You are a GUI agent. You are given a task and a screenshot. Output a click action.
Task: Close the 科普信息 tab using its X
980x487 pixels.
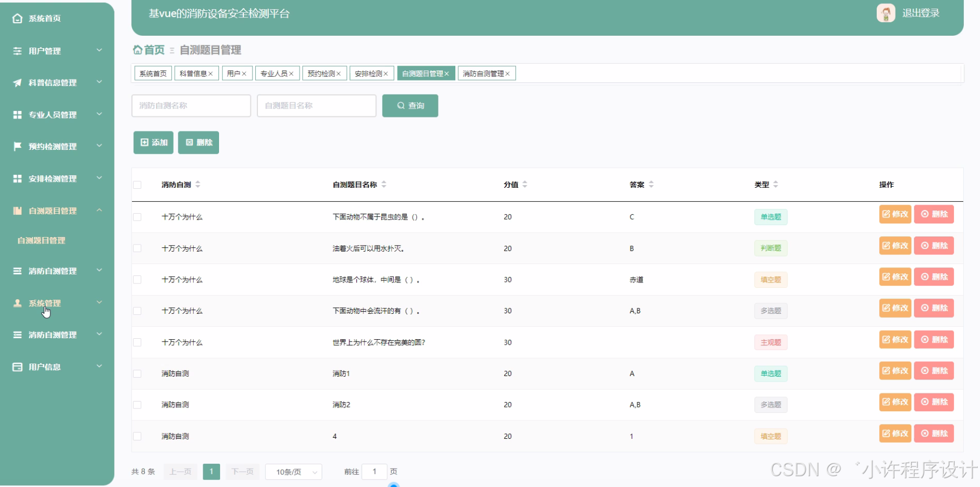tap(210, 74)
